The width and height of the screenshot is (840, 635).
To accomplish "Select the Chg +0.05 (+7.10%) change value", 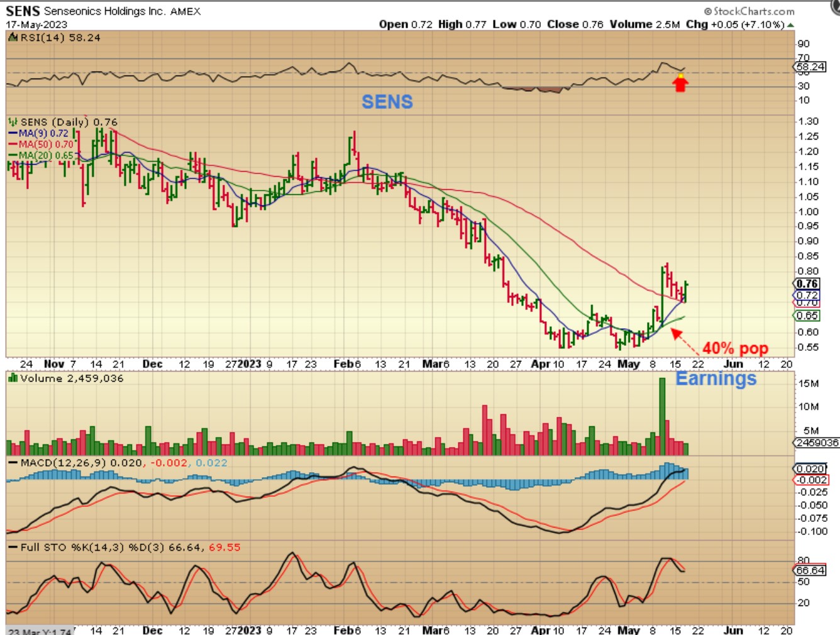I will point(734,25).
